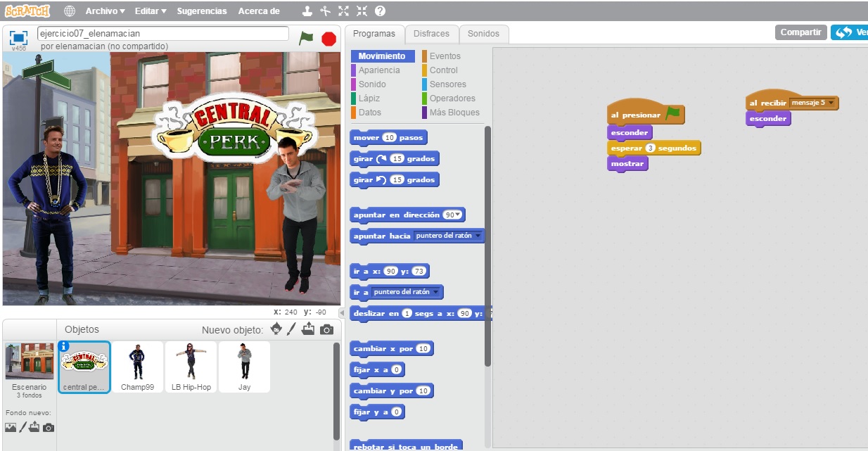Viewport: 868px width, 451px height.
Task: Switch to Disfraces tab
Action: click(431, 34)
